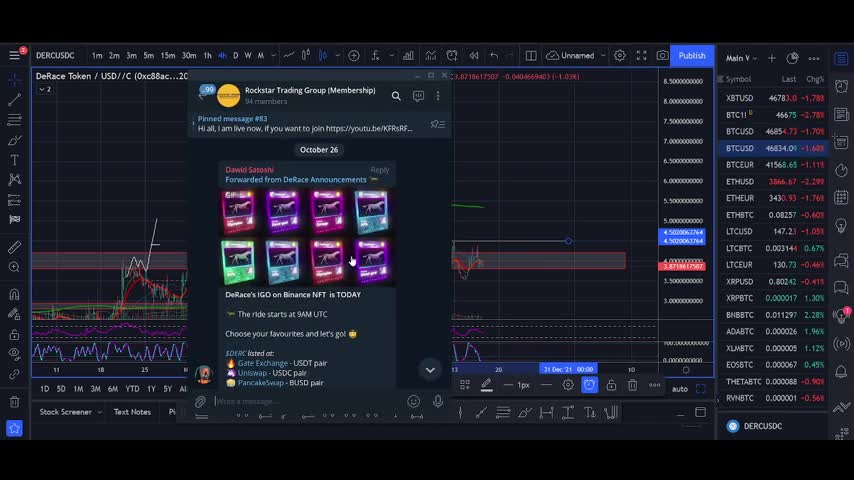Image resolution: width=854 pixels, height=480 pixels.
Task: Open the Gate Exchange link
Action: 263,363
